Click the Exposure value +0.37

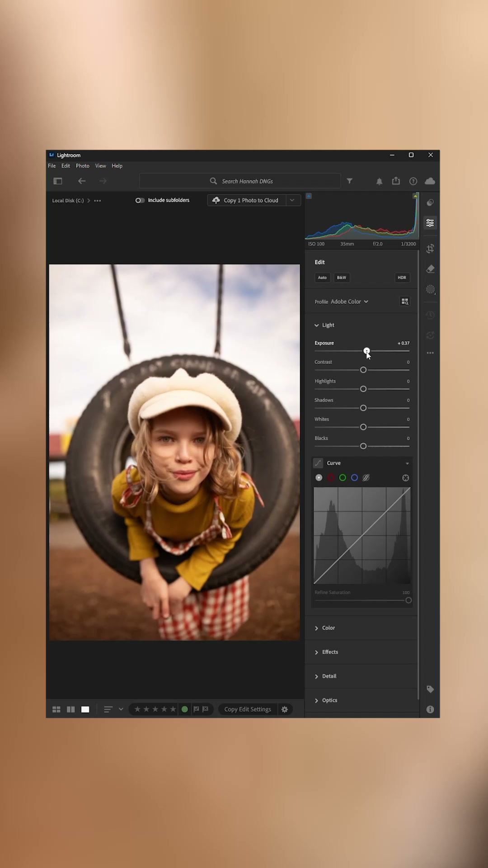click(x=404, y=344)
